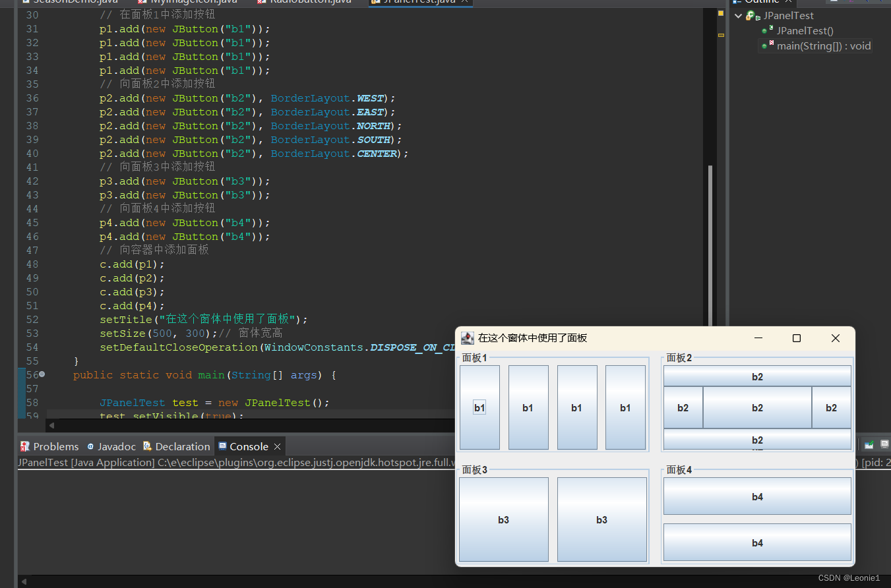
Task: Click the green method icon beside main(String[])
Action: [x=764, y=45]
